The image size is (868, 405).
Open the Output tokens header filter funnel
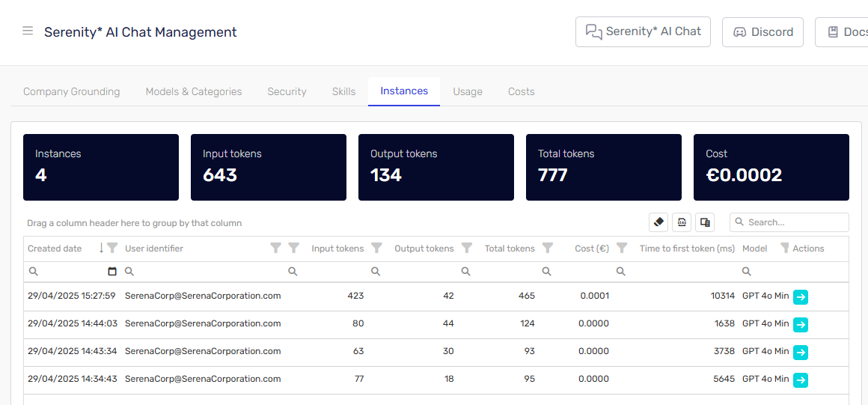tap(467, 249)
